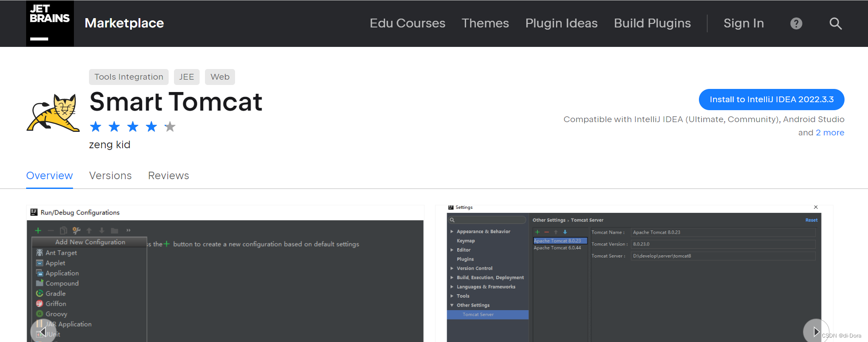Open the search magnifier icon
This screenshot has height=342, width=868.
coord(835,23)
